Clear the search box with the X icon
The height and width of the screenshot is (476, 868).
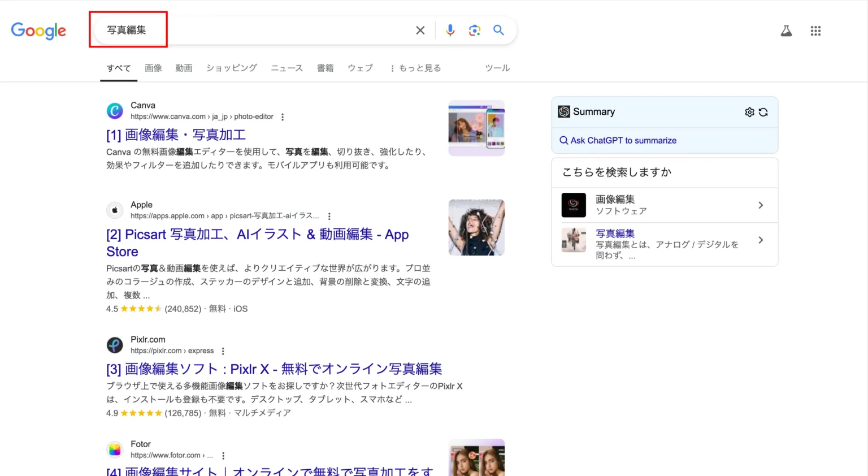click(x=420, y=31)
